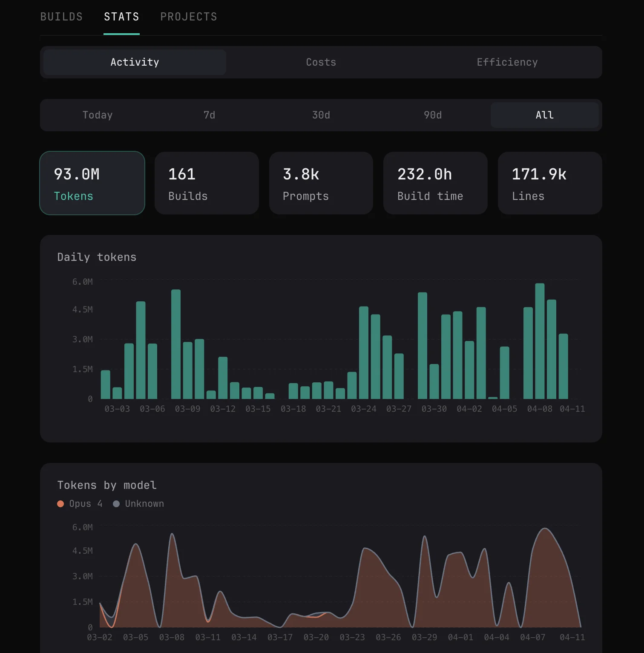Set time range to 30d
644x653 pixels.
(321, 115)
